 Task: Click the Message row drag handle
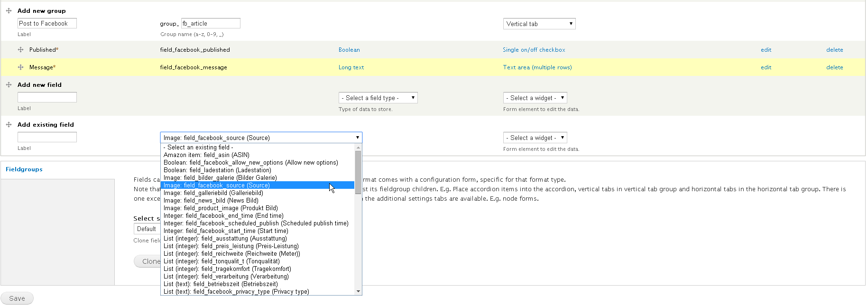click(20, 67)
